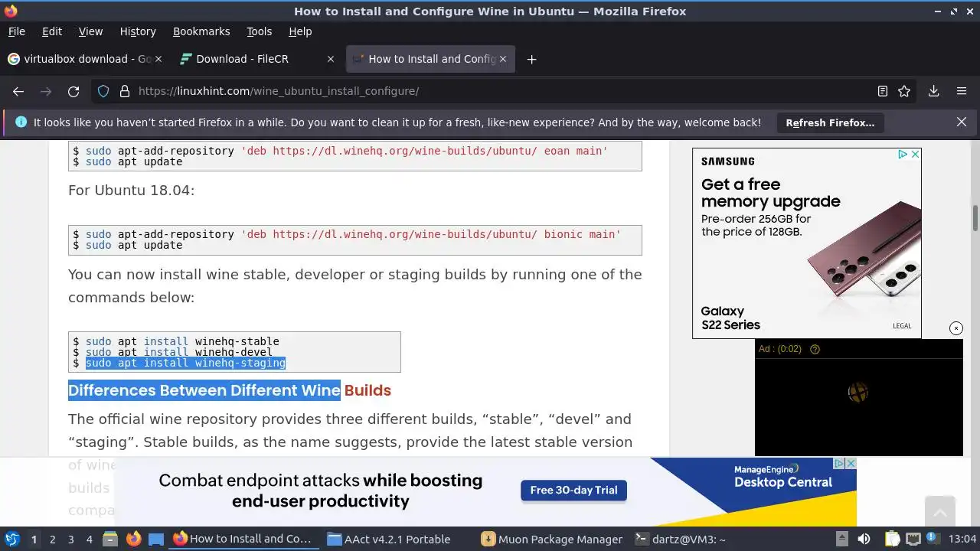980x551 pixels.
Task: Open the Edit menu
Action: tap(52, 31)
